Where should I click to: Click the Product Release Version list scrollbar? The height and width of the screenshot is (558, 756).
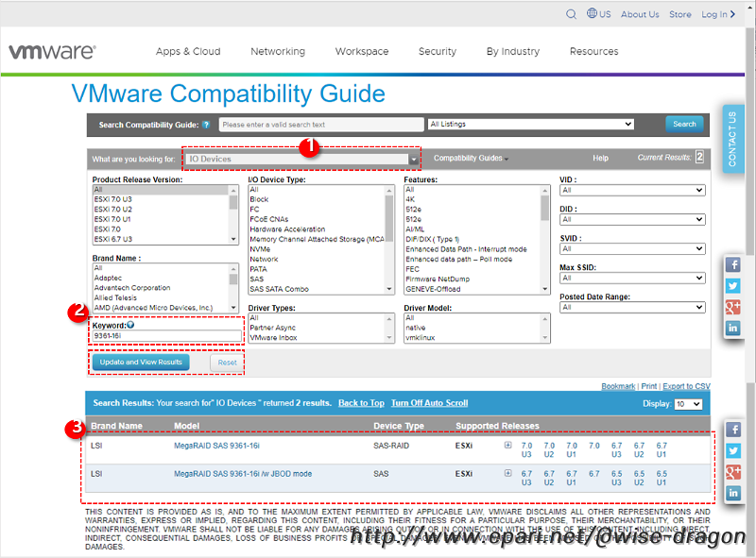(x=233, y=214)
